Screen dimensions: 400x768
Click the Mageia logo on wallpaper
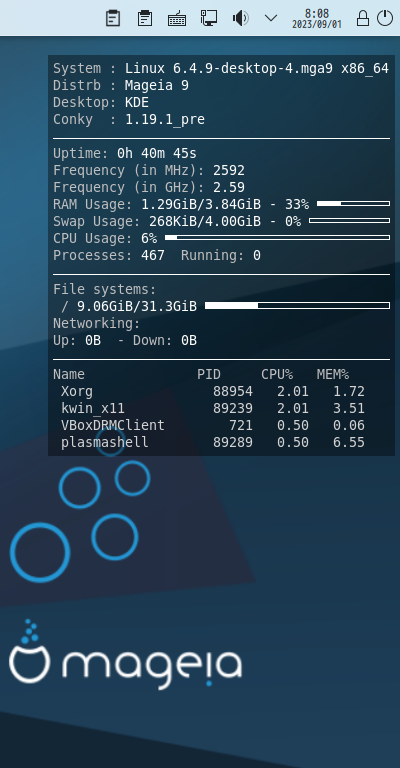click(125, 655)
